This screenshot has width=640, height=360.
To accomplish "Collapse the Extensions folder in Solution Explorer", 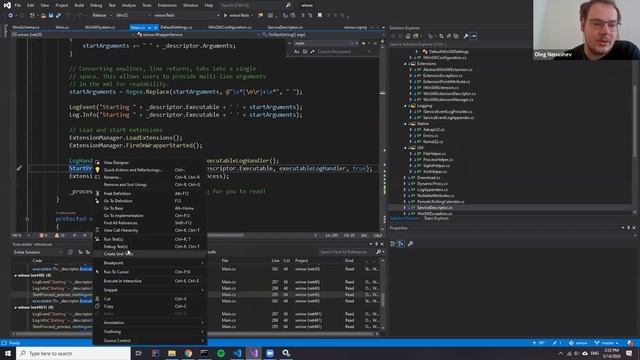I will [405, 64].
